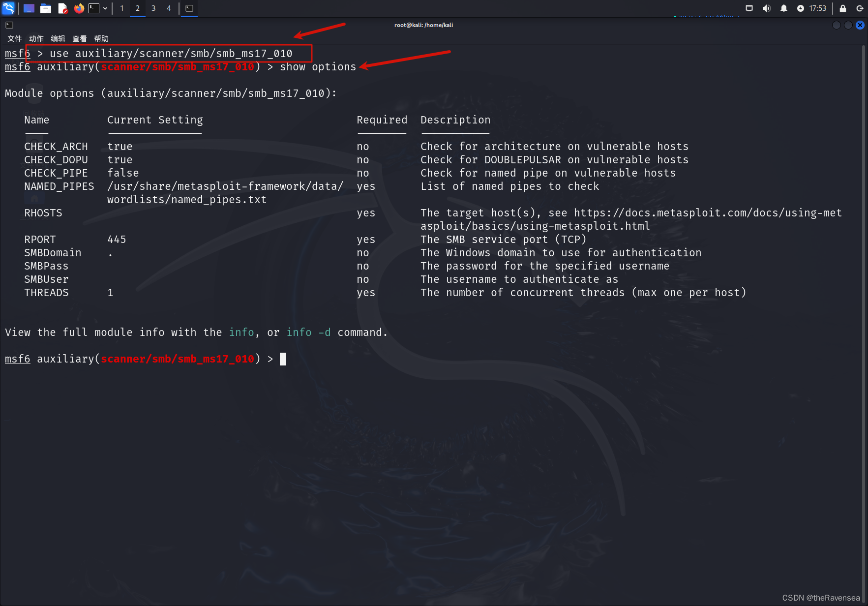868x606 pixels.
Task: Expand the terminal launcher dropdown arrow
Action: point(105,8)
